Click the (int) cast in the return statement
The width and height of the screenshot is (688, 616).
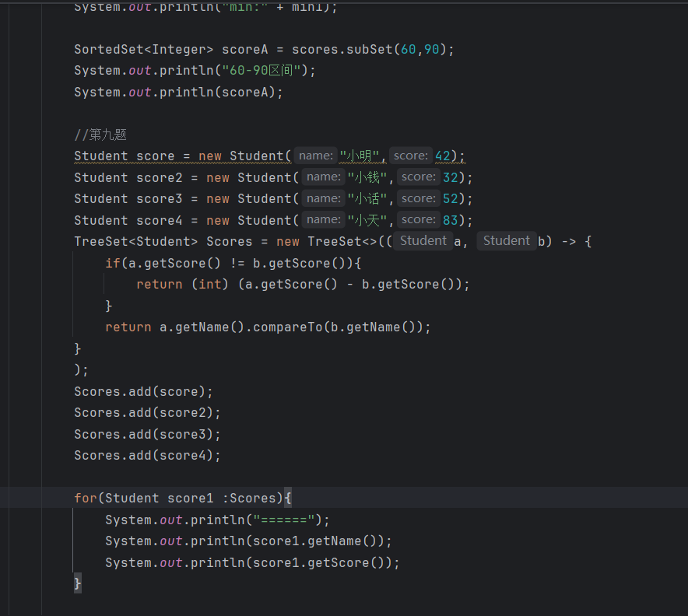click(x=210, y=285)
